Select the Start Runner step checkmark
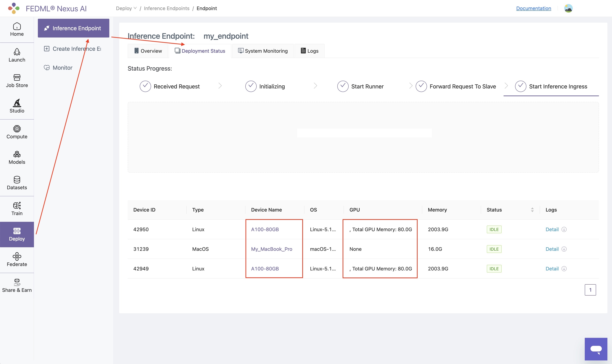 point(343,86)
